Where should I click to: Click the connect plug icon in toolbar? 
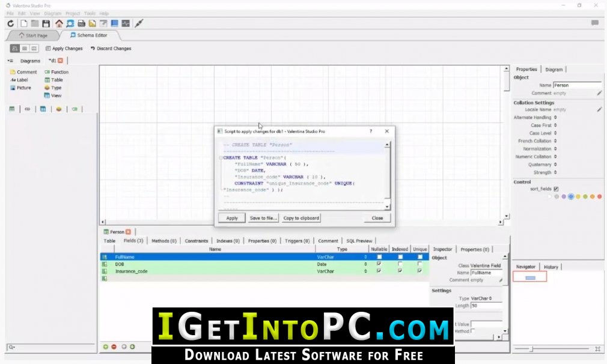coord(139,23)
